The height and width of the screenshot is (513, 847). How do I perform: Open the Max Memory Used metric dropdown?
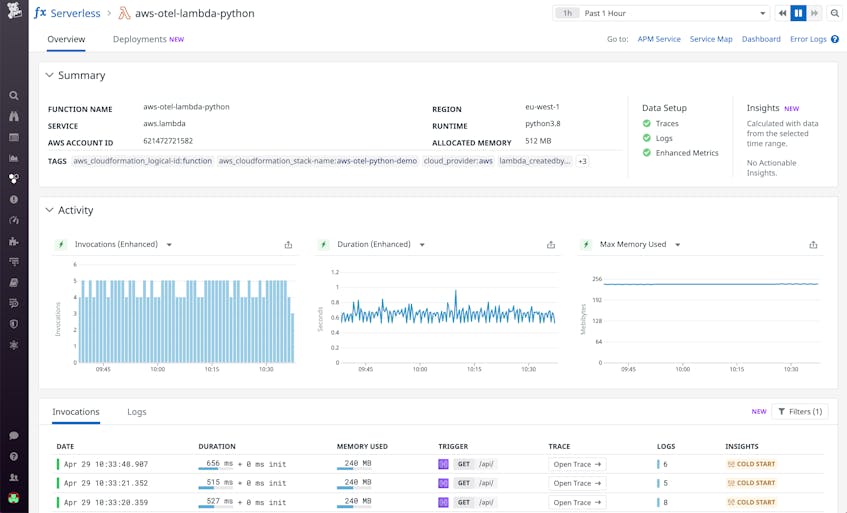(x=677, y=245)
